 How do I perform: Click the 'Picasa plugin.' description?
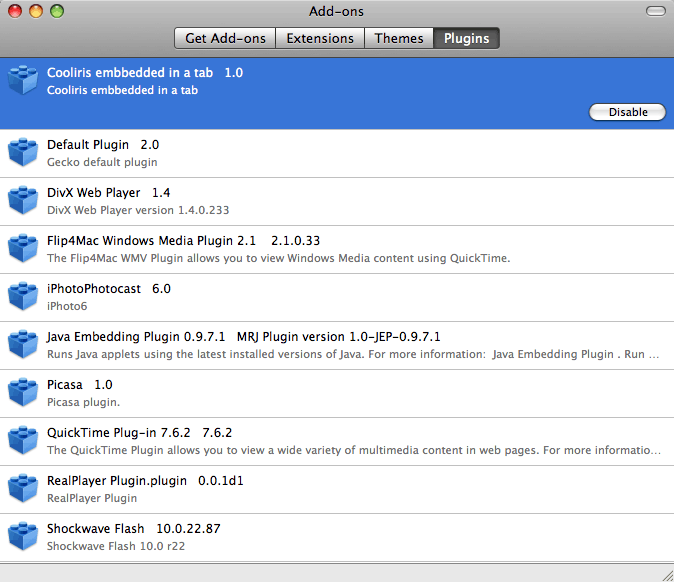coord(83,402)
